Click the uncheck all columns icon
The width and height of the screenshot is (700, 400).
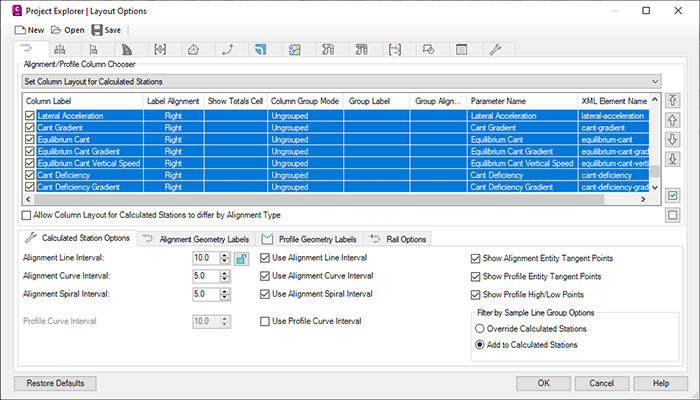(672, 215)
